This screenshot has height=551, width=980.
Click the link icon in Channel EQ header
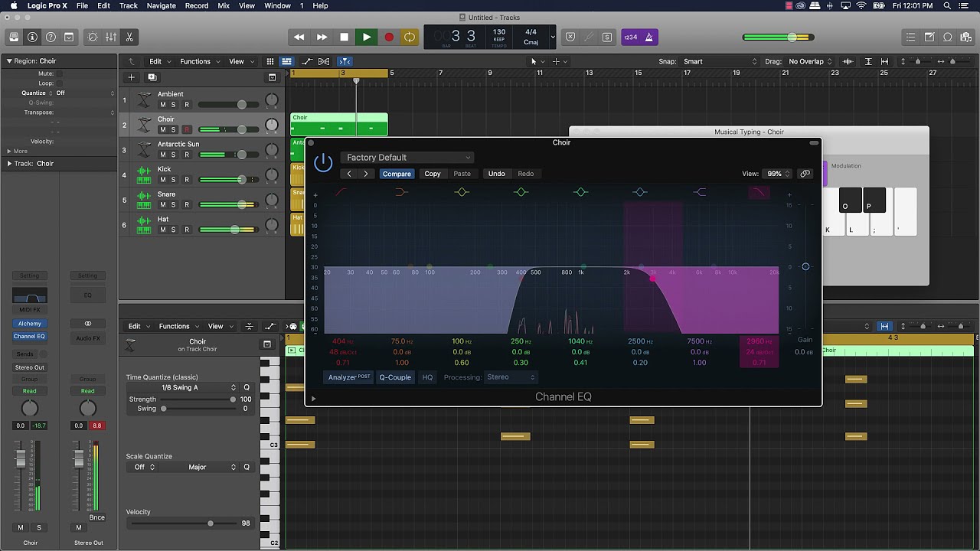(x=805, y=174)
